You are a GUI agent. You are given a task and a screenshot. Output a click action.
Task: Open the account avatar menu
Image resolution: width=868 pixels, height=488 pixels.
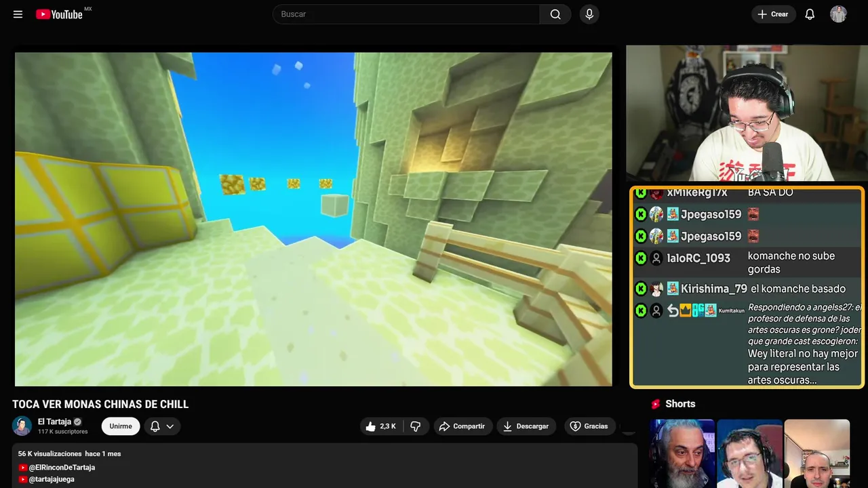point(838,14)
